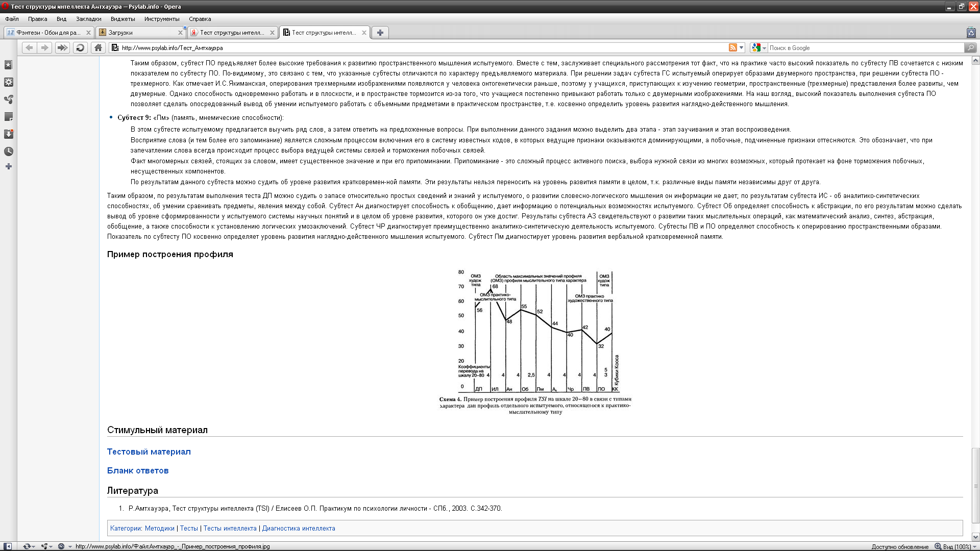The width and height of the screenshot is (980, 551).
Task: Open the Тесты category link
Action: coord(189,529)
